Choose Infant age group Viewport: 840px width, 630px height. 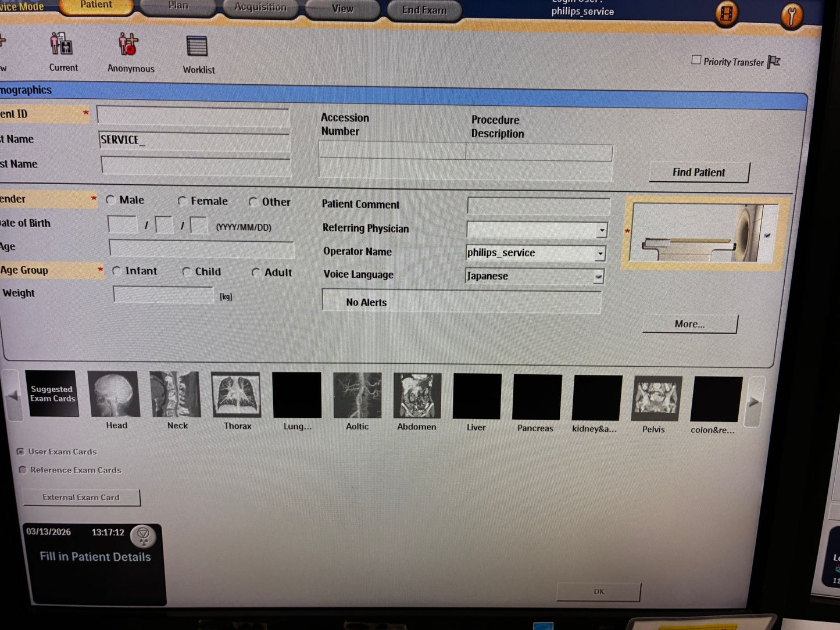116,271
